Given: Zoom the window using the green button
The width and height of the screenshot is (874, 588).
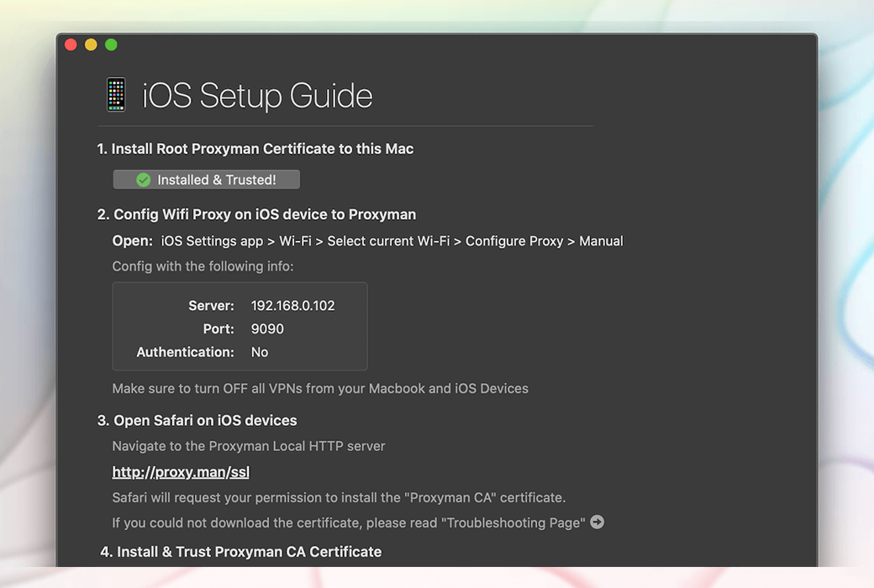Looking at the screenshot, I should click(x=111, y=45).
